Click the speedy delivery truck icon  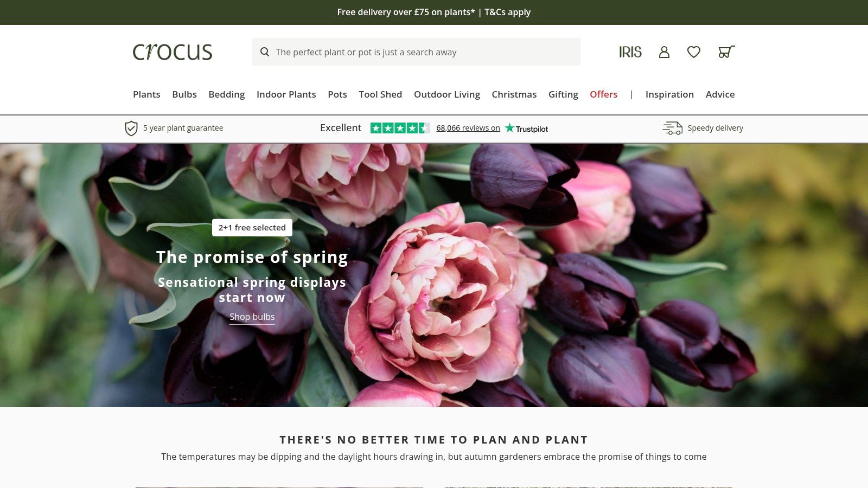(x=673, y=128)
